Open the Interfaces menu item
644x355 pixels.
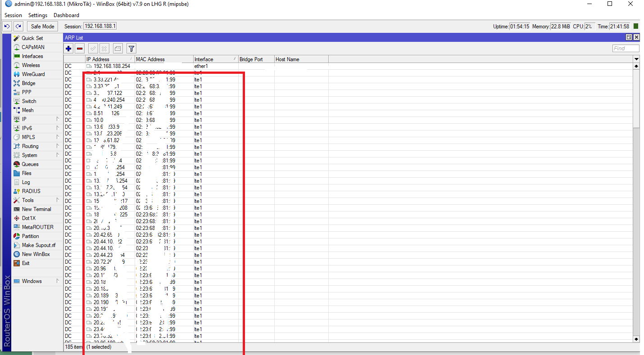pyautogui.click(x=32, y=56)
